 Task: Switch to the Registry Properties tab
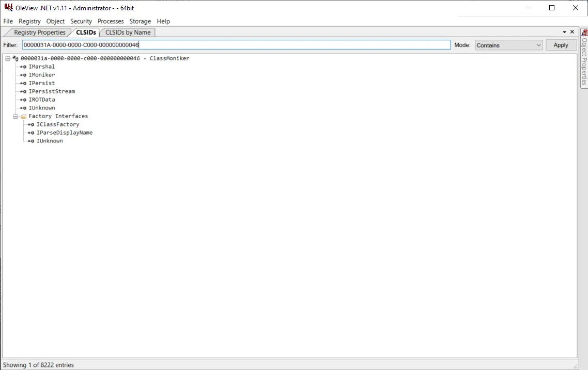click(x=40, y=33)
